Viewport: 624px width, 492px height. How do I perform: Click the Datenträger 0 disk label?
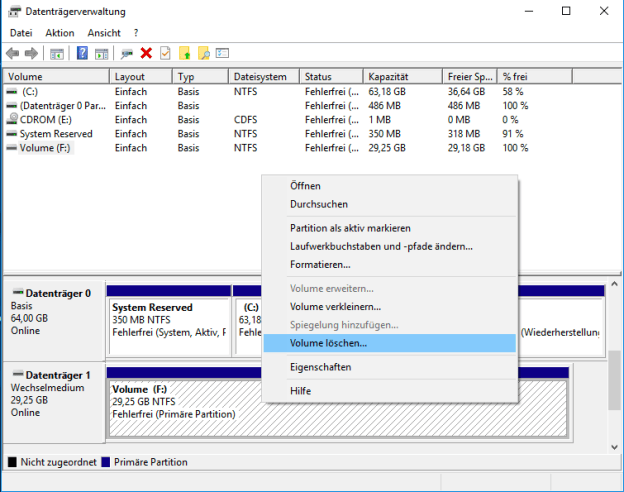(57, 294)
